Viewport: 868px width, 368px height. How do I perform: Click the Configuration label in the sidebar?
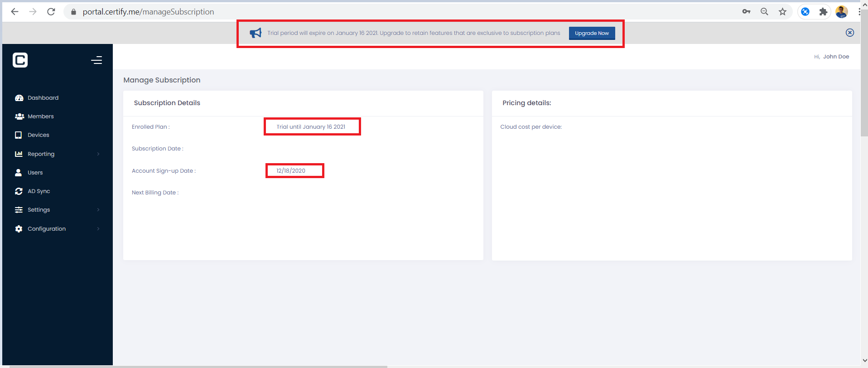pos(47,229)
